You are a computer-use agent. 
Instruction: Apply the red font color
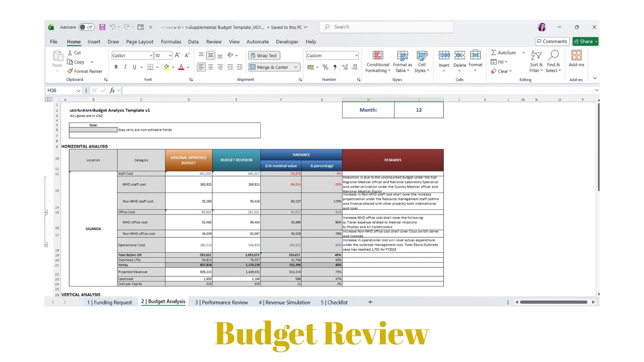click(181, 67)
